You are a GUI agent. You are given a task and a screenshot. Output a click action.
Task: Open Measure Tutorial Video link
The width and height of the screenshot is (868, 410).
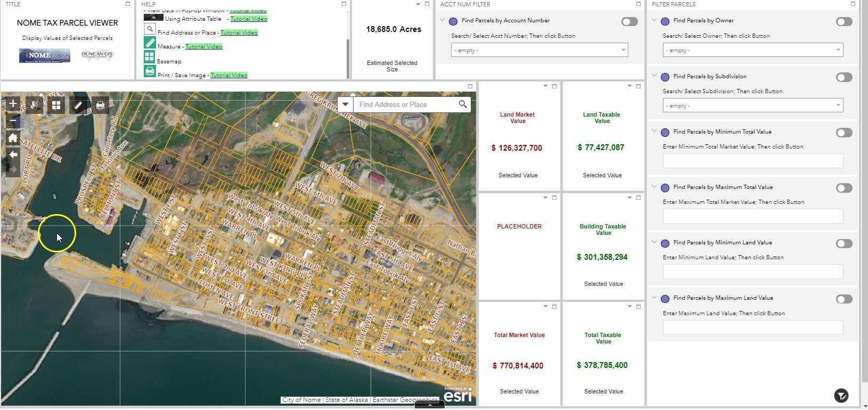(x=203, y=46)
